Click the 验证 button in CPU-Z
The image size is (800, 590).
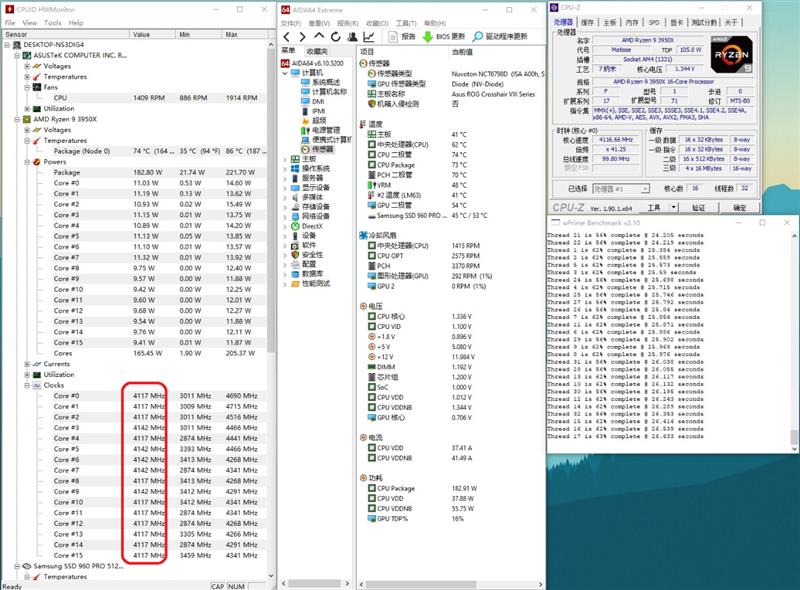click(x=696, y=207)
